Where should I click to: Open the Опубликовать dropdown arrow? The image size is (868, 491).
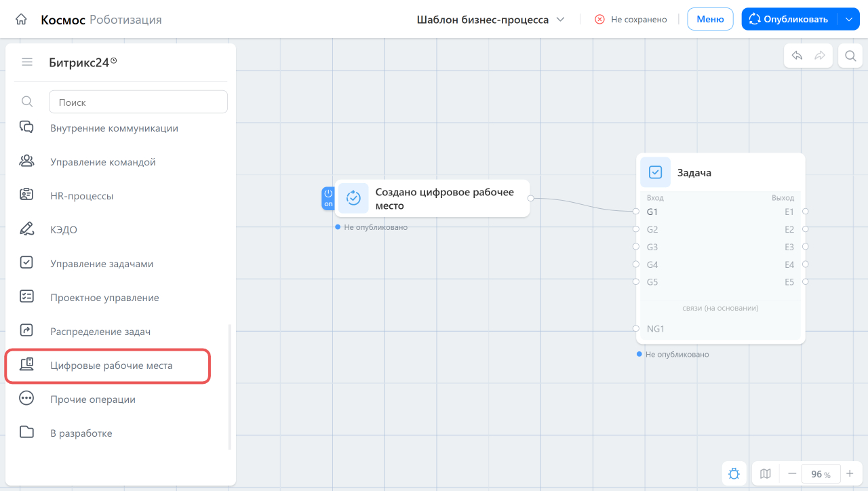pos(849,19)
